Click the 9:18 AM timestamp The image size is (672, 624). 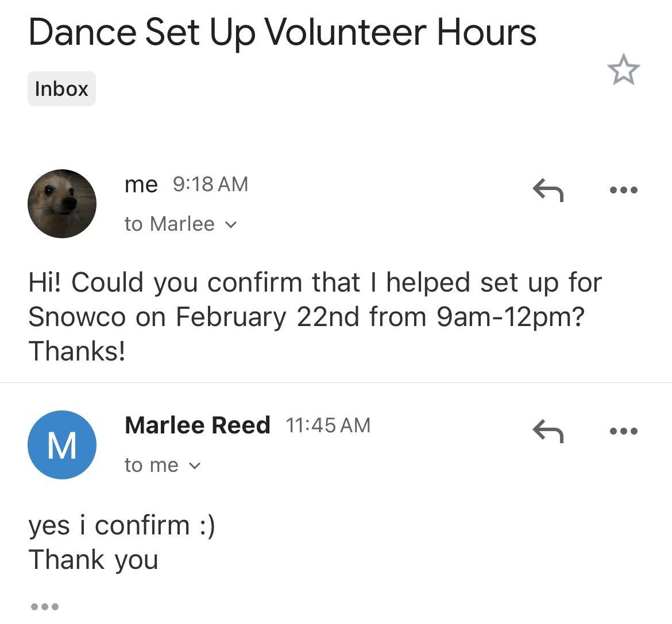point(210,184)
